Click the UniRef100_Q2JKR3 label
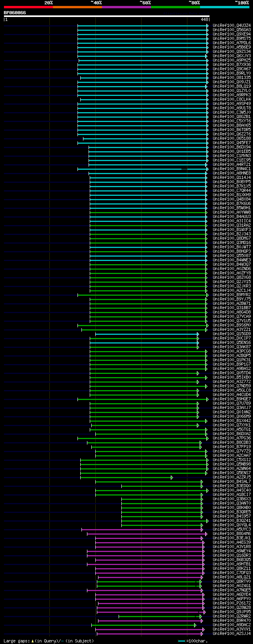 pyautogui.click(x=232, y=286)
